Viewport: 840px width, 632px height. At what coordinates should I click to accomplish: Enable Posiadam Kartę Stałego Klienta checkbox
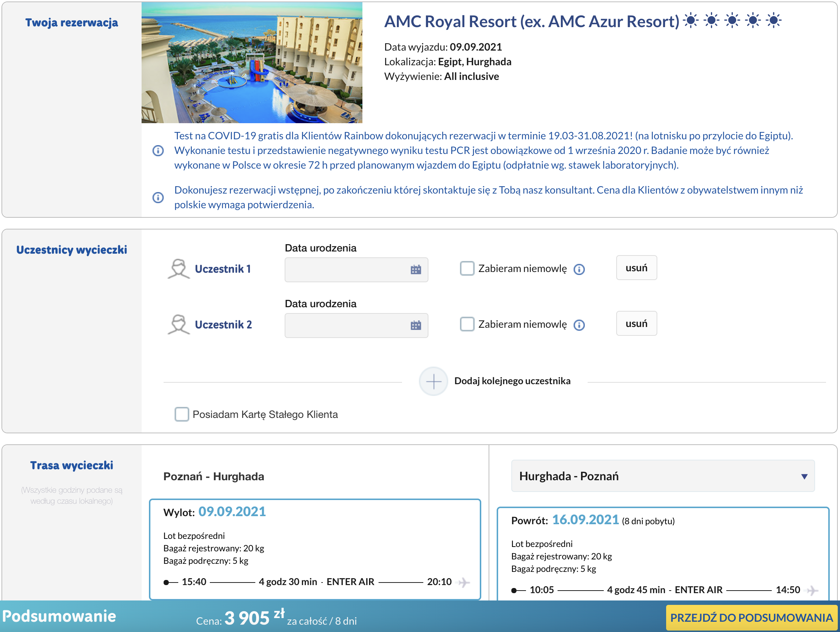(x=182, y=414)
